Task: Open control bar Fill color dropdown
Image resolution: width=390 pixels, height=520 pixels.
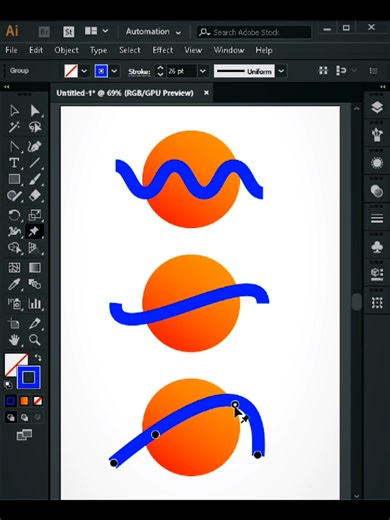Action: pos(84,71)
